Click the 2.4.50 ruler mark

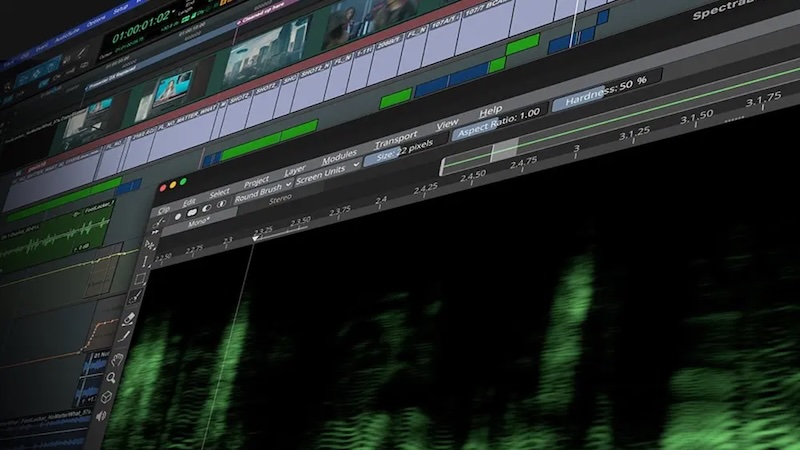tap(473, 177)
